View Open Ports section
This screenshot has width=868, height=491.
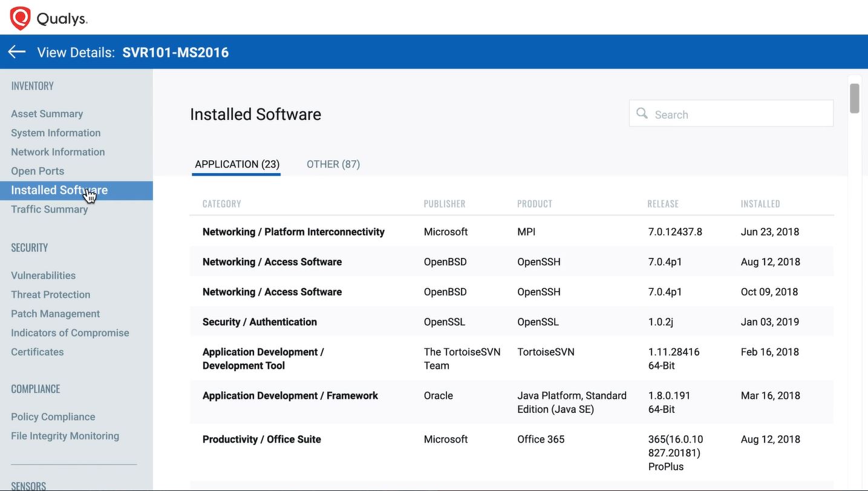point(38,171)
